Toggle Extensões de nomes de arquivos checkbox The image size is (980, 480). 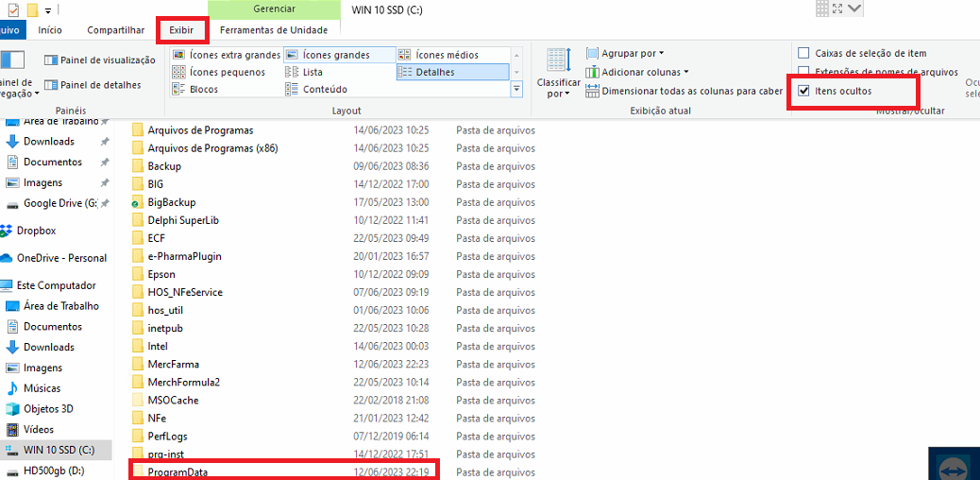[x=803, y=72]
